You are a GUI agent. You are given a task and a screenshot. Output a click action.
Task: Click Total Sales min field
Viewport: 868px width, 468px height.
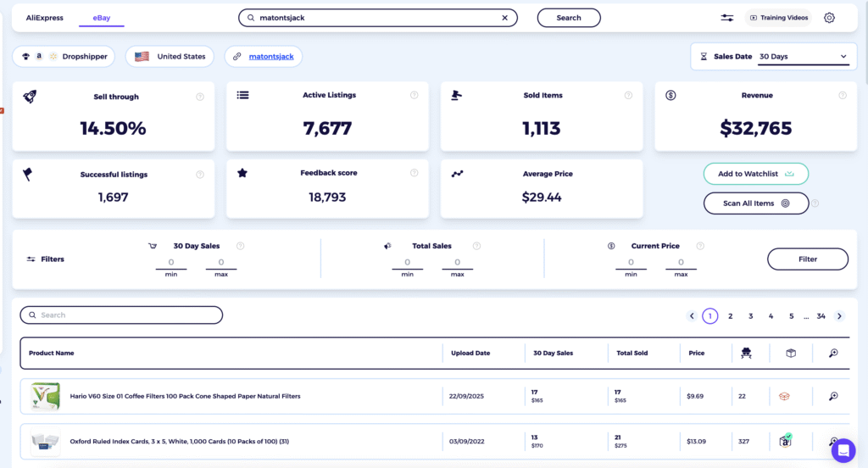click(x=408, y=263)
